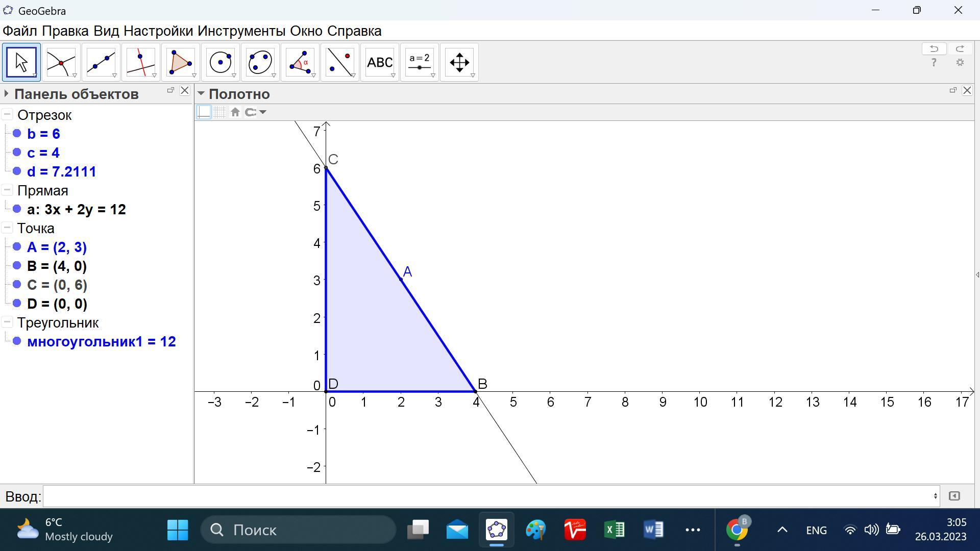This screenshot has height=551, width=980.
Task: Pick the Polygon tool
Action: coord(180,63)
